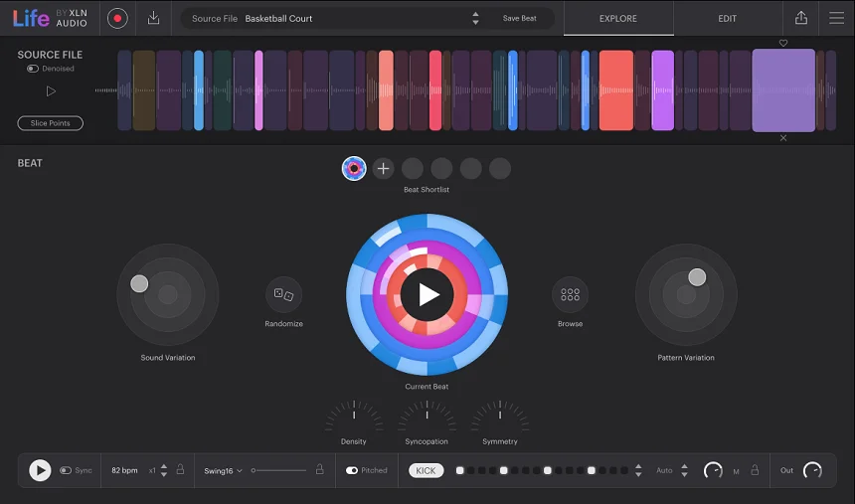Screen dimensions: 855x504
Task: Import audio with the download arrow icon
Action: tap(154, 18)
